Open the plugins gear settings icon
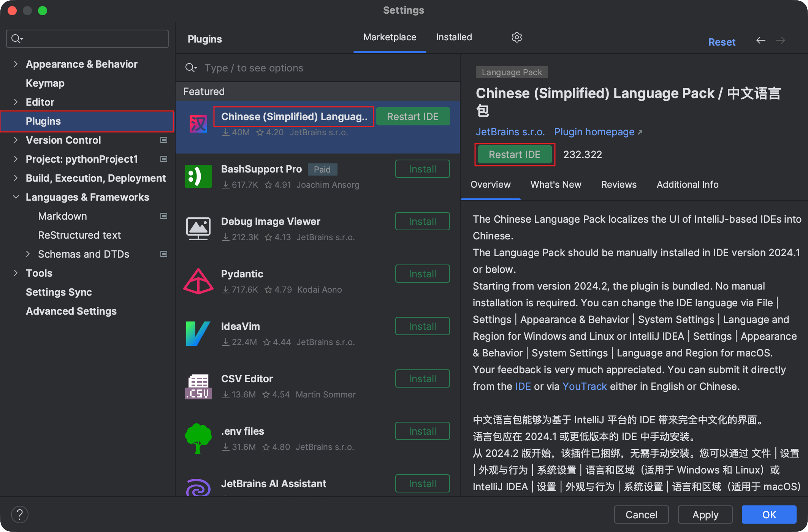The image size is (808, 532). [x=516, y=37]
